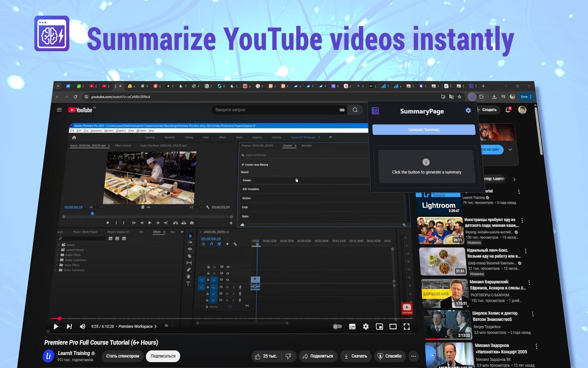Dislike the video with thumbs down
Viewport: 588px width, 368px height.
(x=288, y=356)
